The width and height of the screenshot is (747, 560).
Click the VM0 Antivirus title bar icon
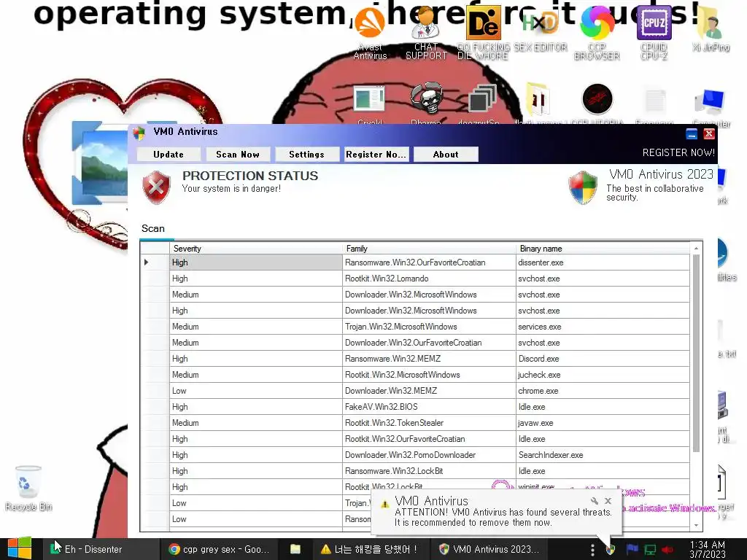point(139,133)
